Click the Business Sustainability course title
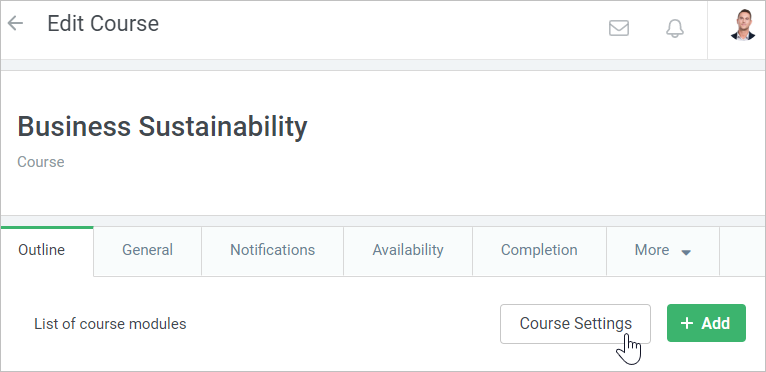The image size is (766, 372). pos(162,126)
